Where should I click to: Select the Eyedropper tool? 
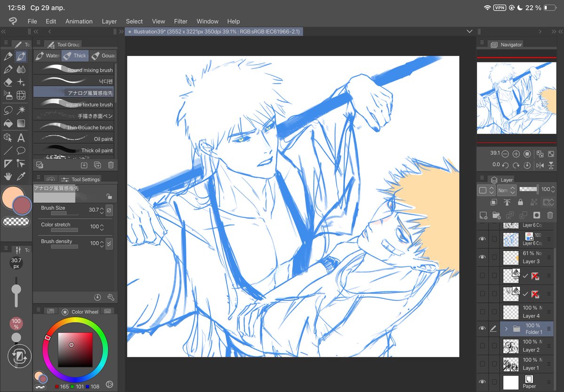(x=21, y=177)
